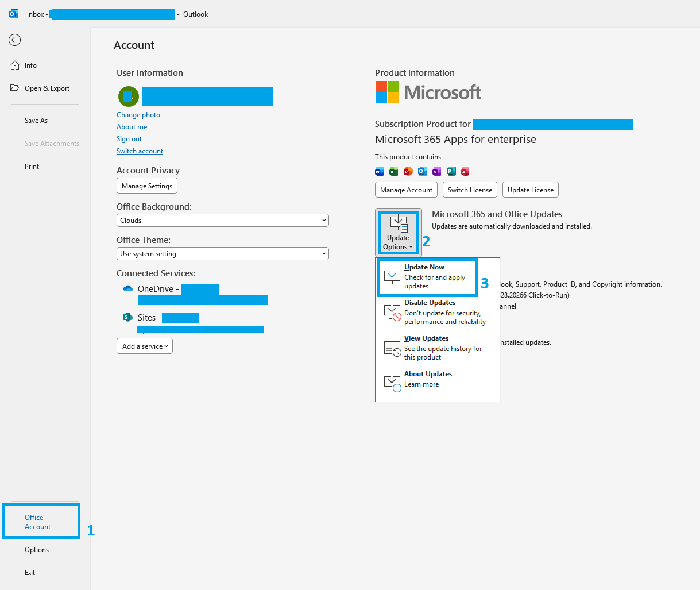This screenshot has width=700, height=590.
Task: Click the "Microsoft 365 Apps for enterprise" text
Action: coord(455,140)
